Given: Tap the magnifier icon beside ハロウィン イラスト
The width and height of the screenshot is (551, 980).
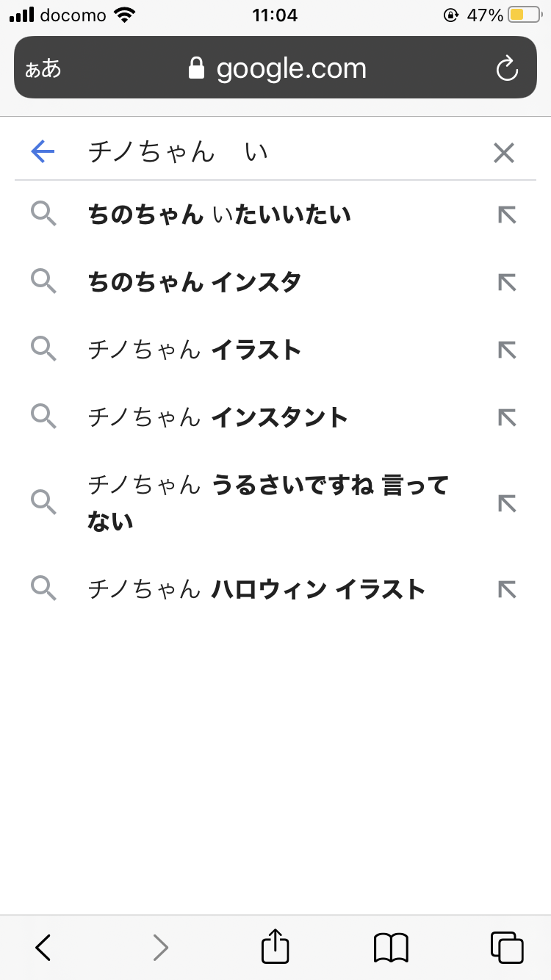Looking at the screenshot, I should click(x=44, y=588).
